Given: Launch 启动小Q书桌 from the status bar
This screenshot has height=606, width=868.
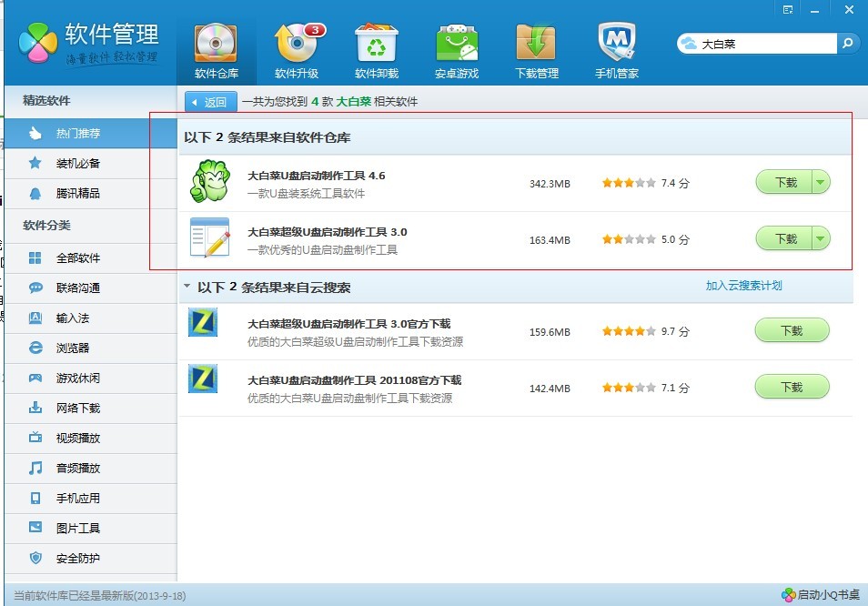Looking at the screenshot, I should (824, 593).
